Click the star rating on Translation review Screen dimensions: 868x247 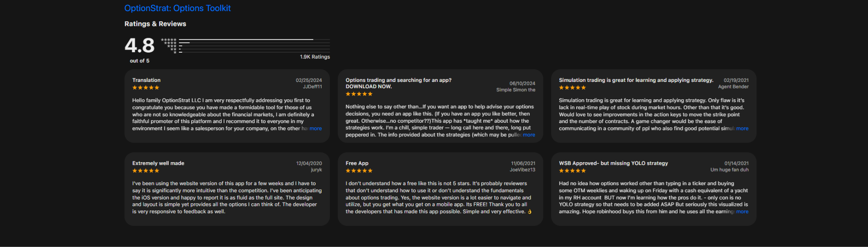[146, 88]
